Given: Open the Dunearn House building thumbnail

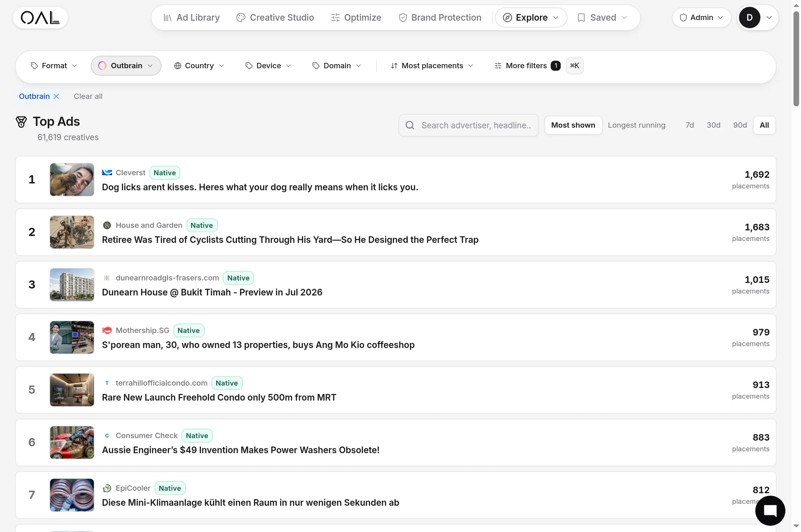Looking at the screenshot, I should [72, 285].
